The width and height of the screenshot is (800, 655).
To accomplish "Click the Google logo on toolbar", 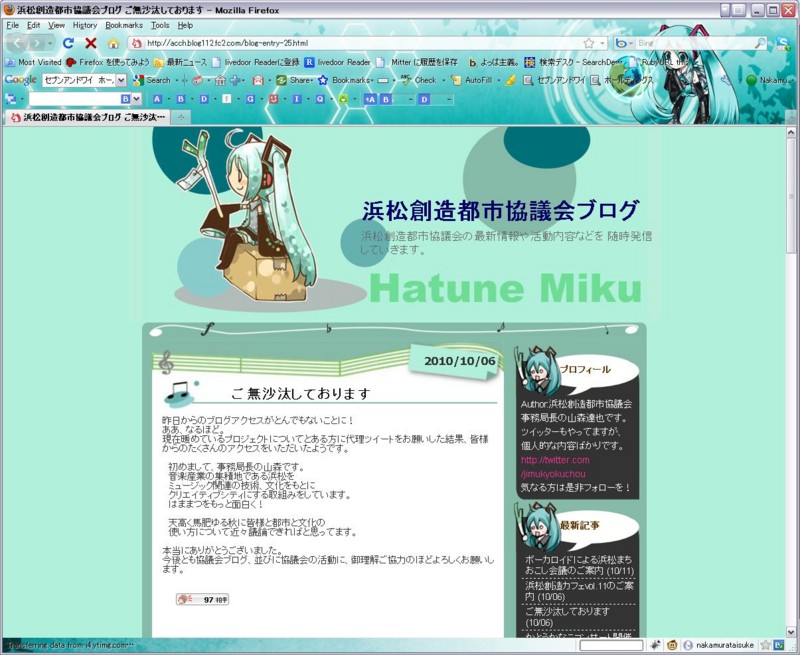I will tap(20, 80).
